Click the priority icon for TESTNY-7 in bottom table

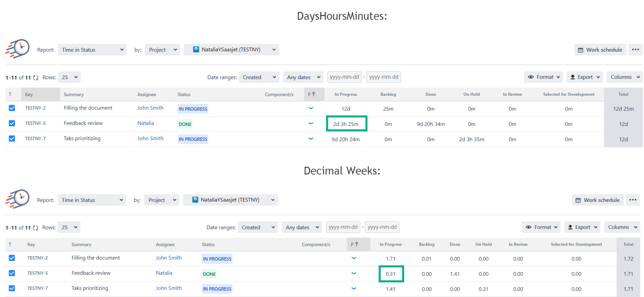[354, 288]
